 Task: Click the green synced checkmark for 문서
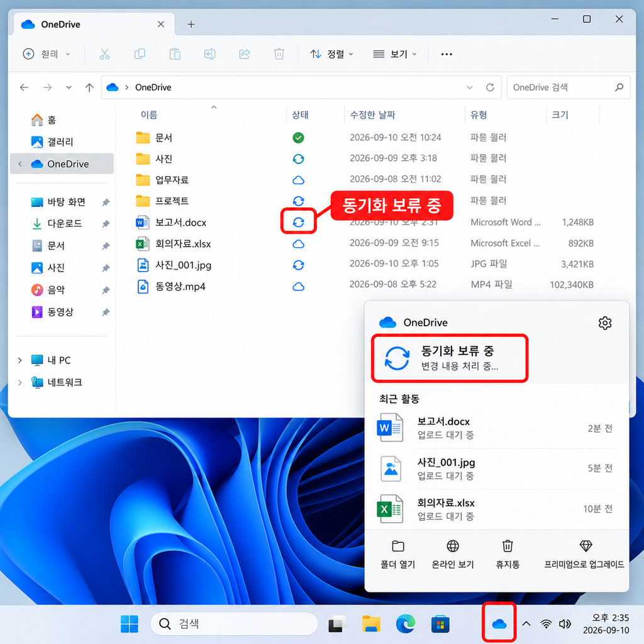coord(299,138)
